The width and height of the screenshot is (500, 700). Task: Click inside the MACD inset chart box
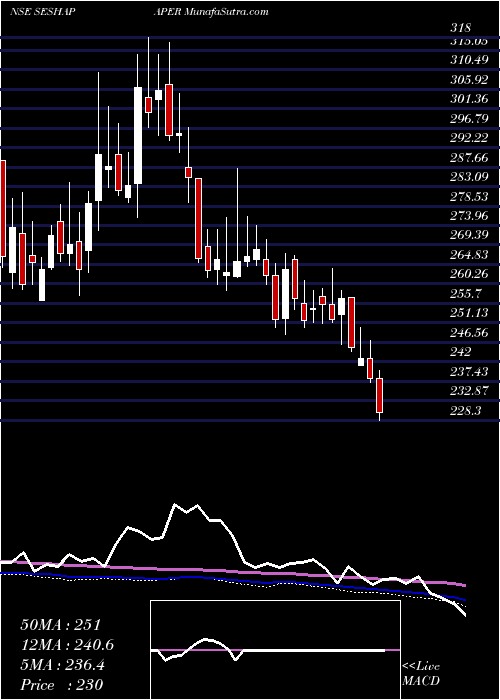pos(275,650)
